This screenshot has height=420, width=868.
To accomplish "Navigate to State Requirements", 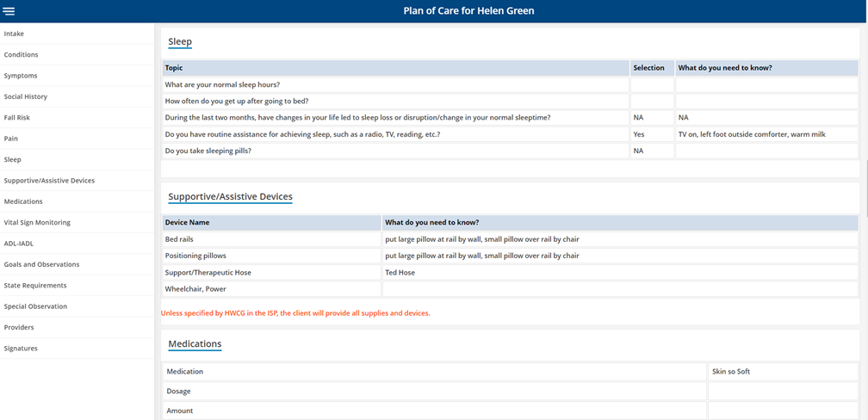I will 35,285.
